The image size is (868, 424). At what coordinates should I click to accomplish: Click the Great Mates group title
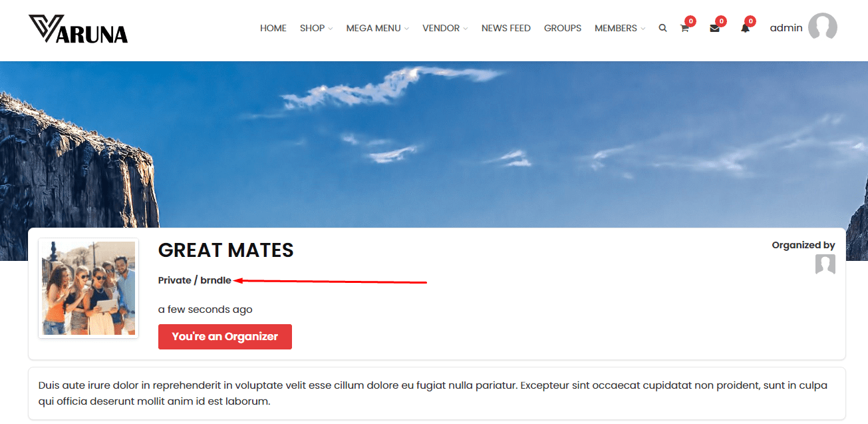pyautogui.click(x=225, y=250)
